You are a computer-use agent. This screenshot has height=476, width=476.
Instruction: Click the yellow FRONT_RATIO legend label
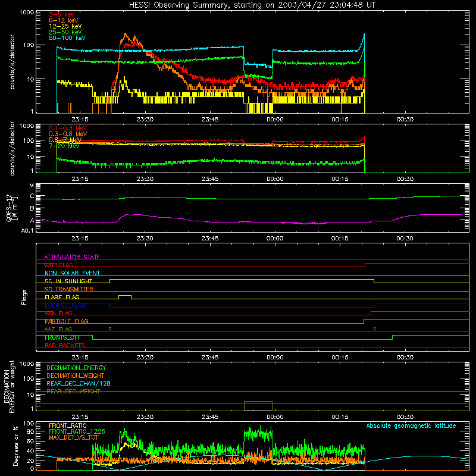68,425
